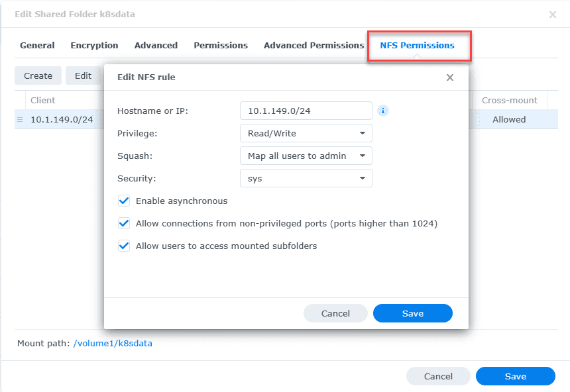Open the Privilege dropdown
The width and height of the screenshot is (570, 392).
306,133
